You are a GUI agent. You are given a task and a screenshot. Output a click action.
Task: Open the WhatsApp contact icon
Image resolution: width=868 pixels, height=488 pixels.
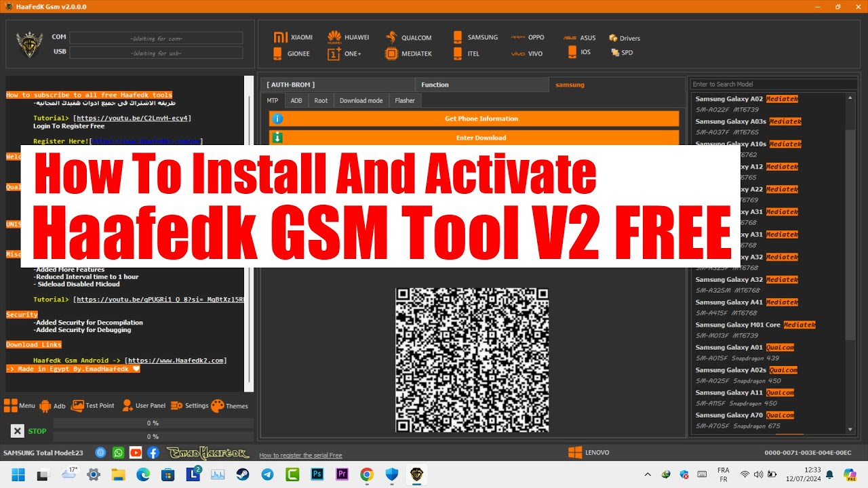click(119, 452)
